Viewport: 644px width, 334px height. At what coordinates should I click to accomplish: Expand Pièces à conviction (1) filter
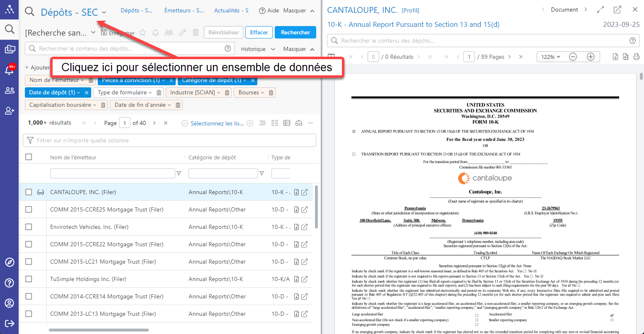coord(163,80)
